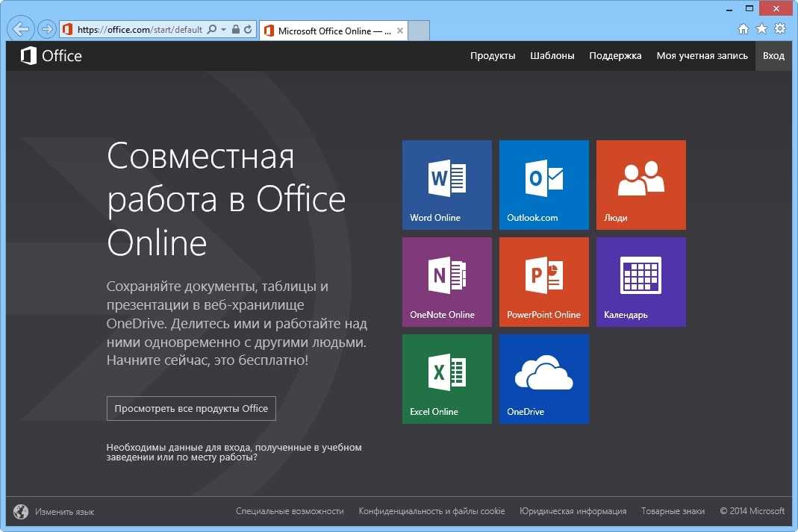Open the browser Home icon
This screenshot has height=532, width=798.
tap(743, 29)
